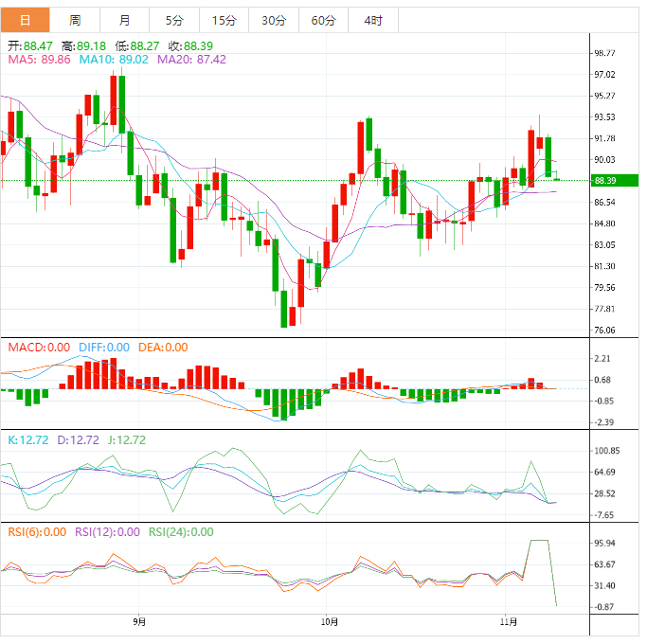Viewport: 647px width, 644px height.
Task: Click the RSI(24):0.00 label
Action: 181,532
